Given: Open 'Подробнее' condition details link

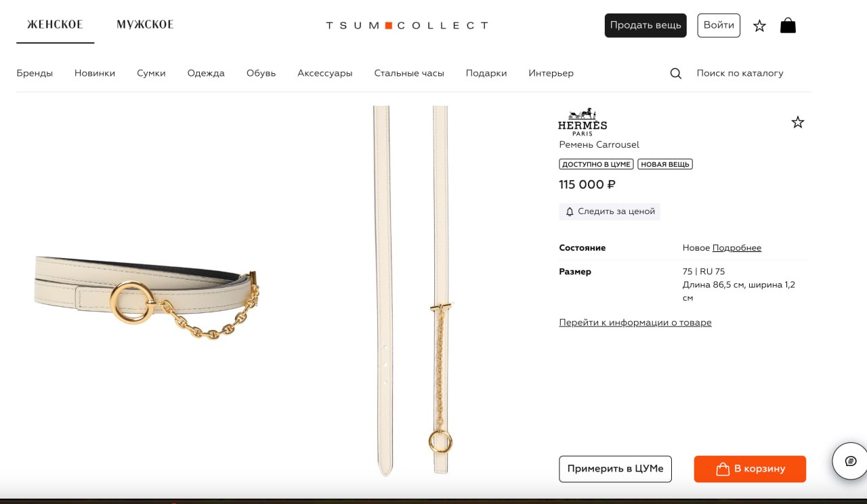Looking at the screenshot, I should click(x=737, y=248).
